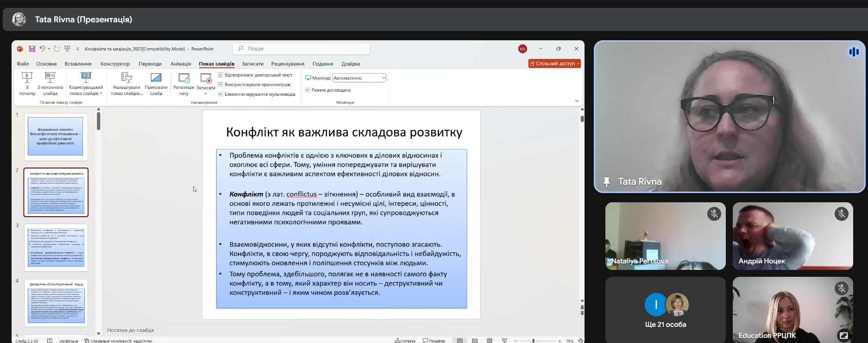Open the Монітор dropdown list
The image size is (868, 343).
384,78
